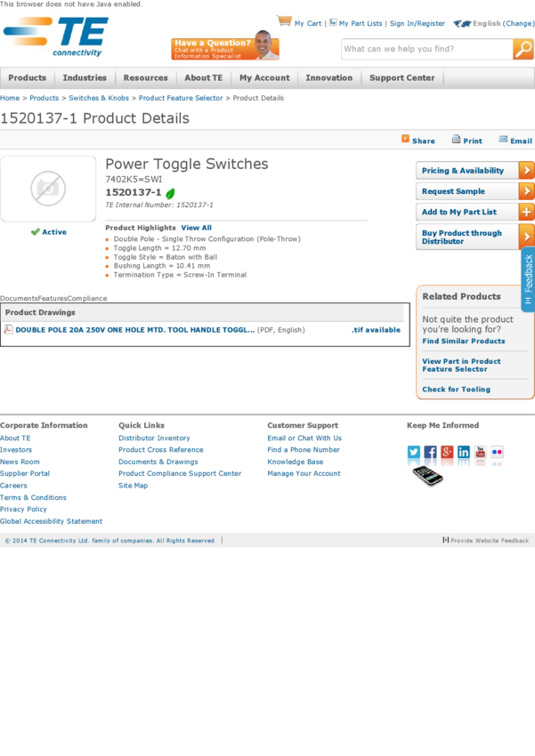Click Check for Tooling
This screenshot has height=756, width=535.
(x=457, y=389)
